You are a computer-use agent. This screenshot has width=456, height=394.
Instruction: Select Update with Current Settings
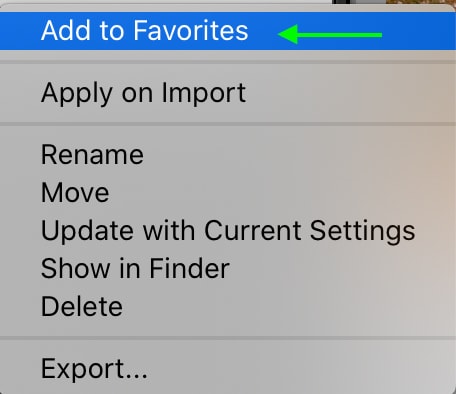[228, 231]
